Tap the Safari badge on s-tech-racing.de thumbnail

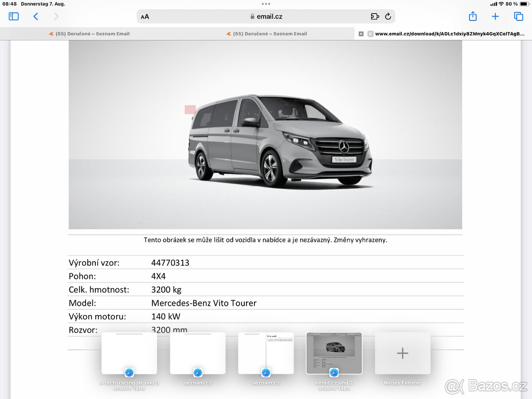pos(129,373)
